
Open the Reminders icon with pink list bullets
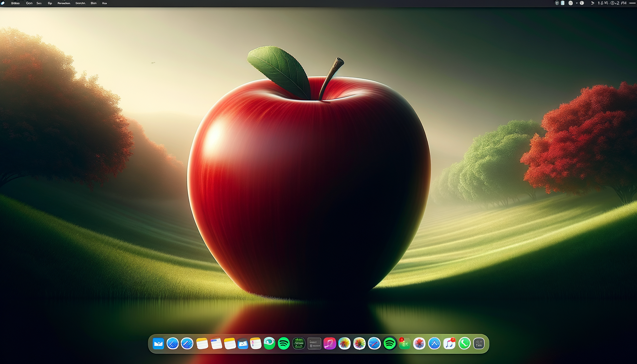[x=256, y=344]
